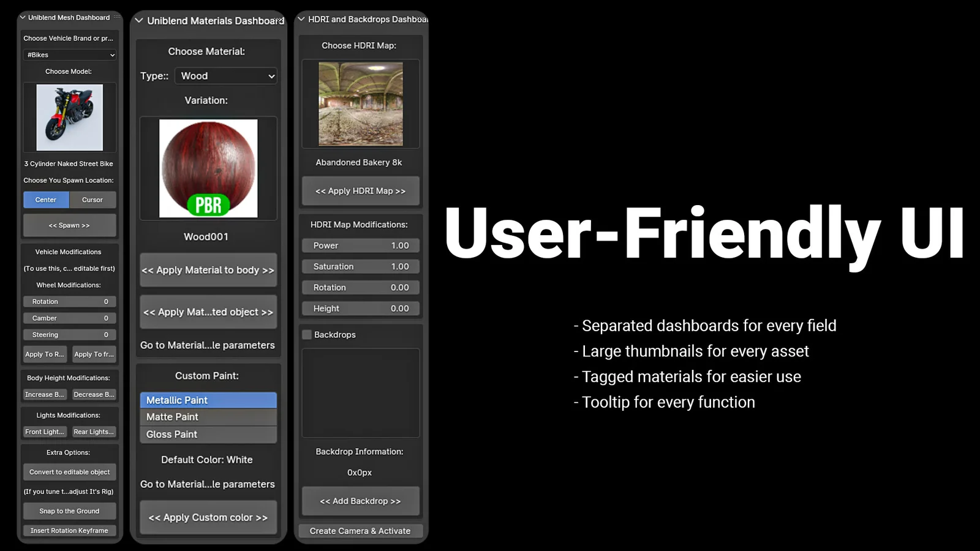Select Gloss Paint in the Custom Paint list
Image resolution: width=980 pixels, height=551 pixels.
[x=208, y=434]
